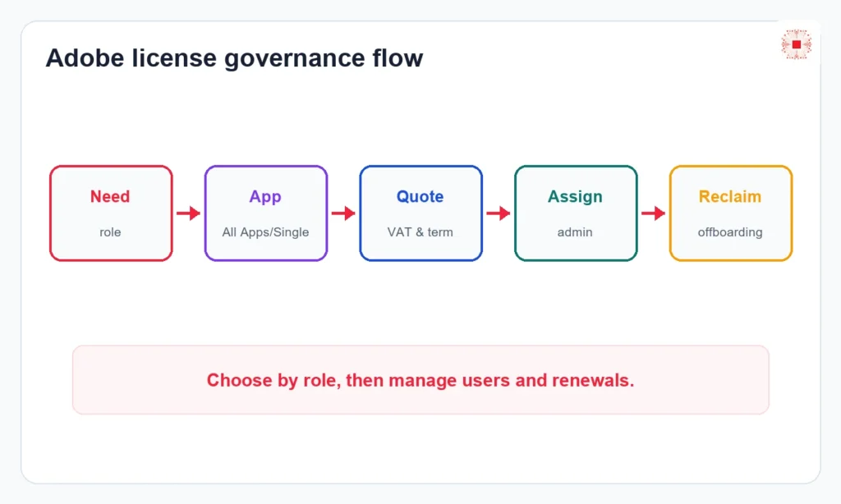Select the App step box
841x504 pixels.
coord(266,213)
